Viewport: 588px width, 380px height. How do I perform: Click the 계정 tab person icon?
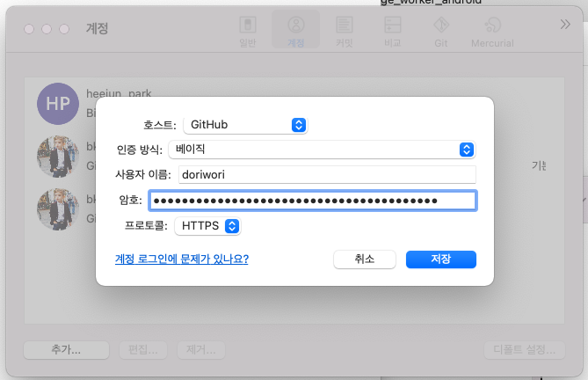296,25
